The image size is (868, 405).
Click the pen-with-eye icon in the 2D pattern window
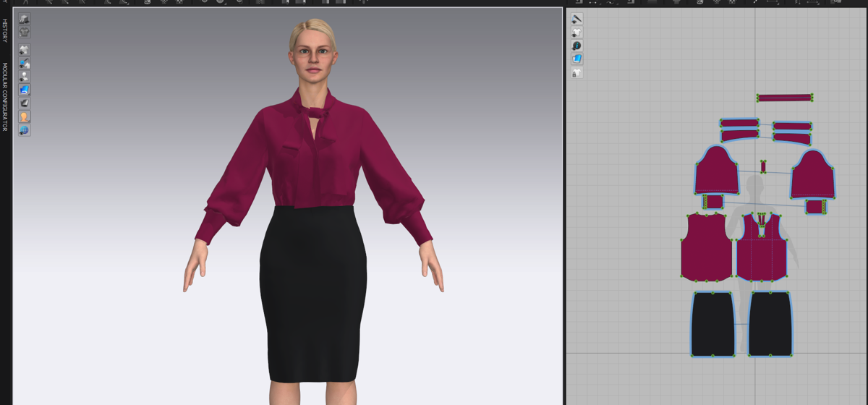(577, 19)
